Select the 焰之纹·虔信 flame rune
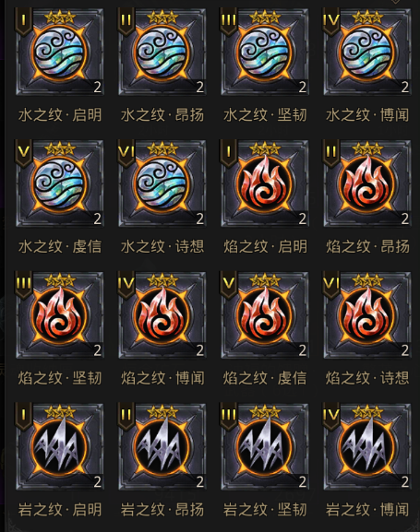 265,315
